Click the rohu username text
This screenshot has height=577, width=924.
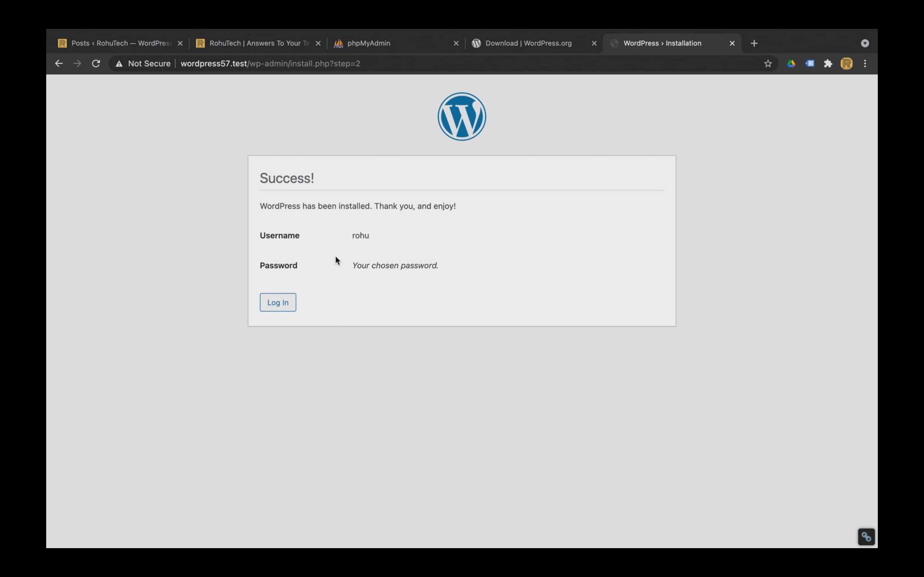click(360, 235)
